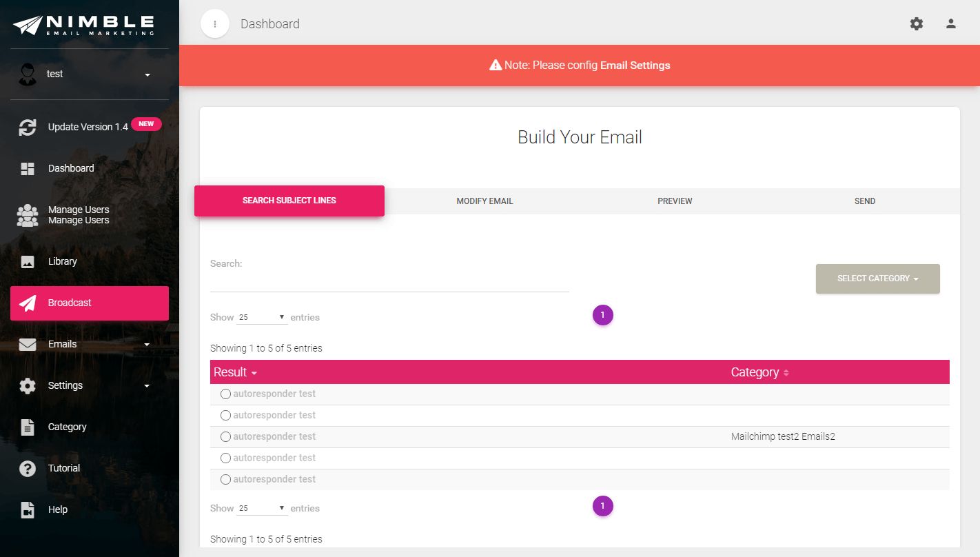Switch to the Modify Email tab
This screenshot has width=980, height=557.
click(484, 201)
